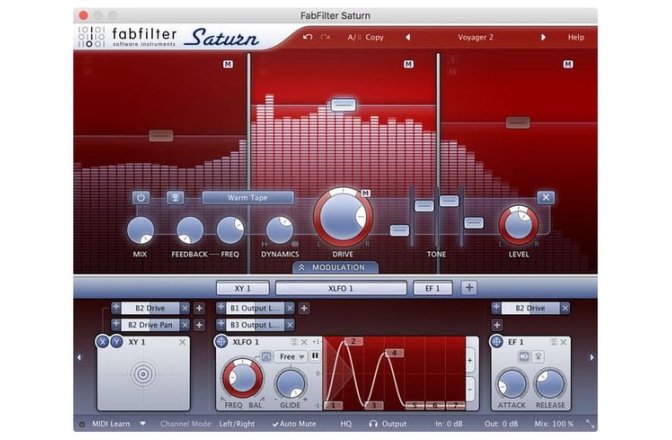Screen dimensions: 672x440
Task: Pause the XLFO 1 with pause button
Action: click(x=315, y=356)
